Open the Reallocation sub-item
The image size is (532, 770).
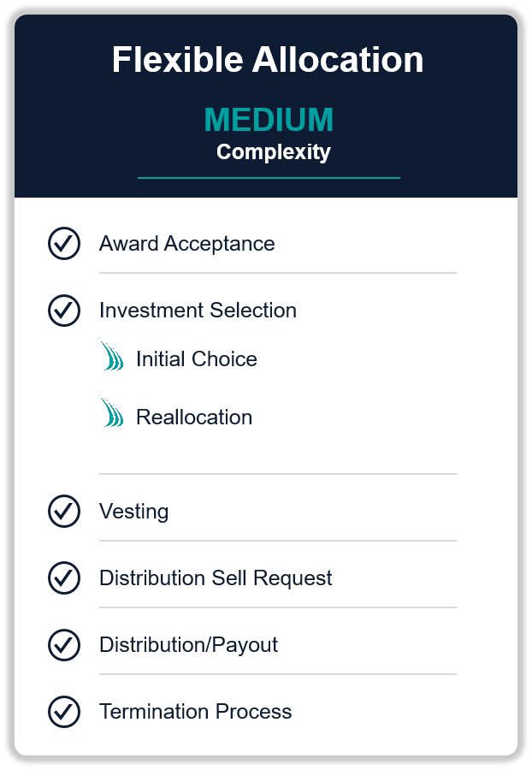pos(194,417)
